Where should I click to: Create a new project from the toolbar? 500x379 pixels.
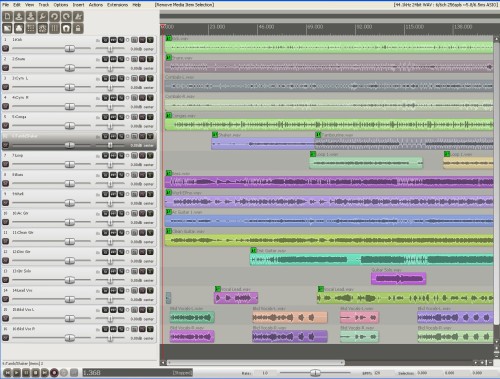7,16
